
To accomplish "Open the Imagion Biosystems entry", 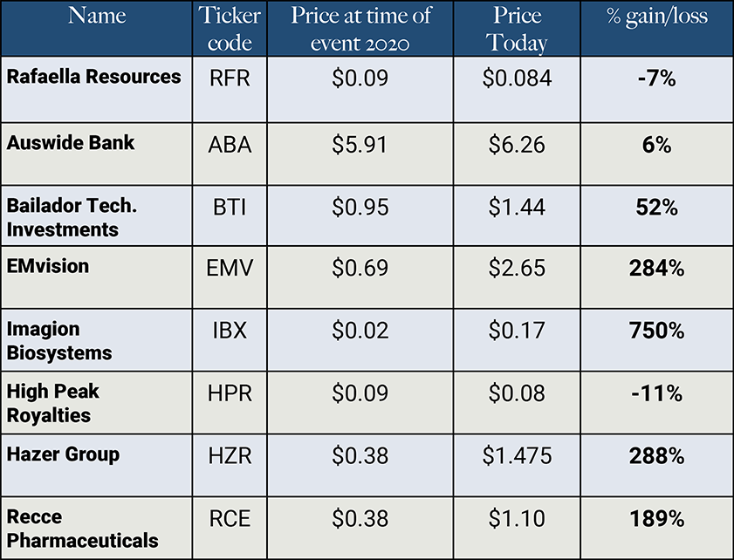I will (59, 340).
